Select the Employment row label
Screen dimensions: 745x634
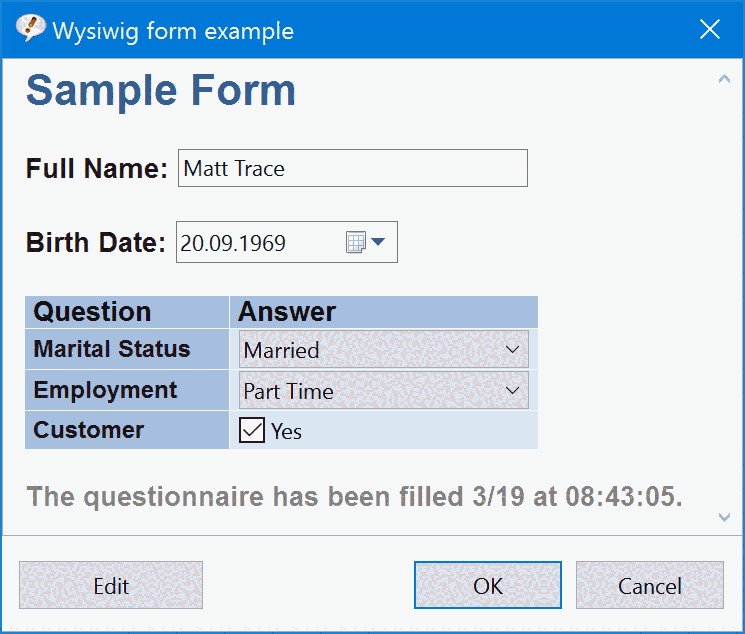point(105,390)
